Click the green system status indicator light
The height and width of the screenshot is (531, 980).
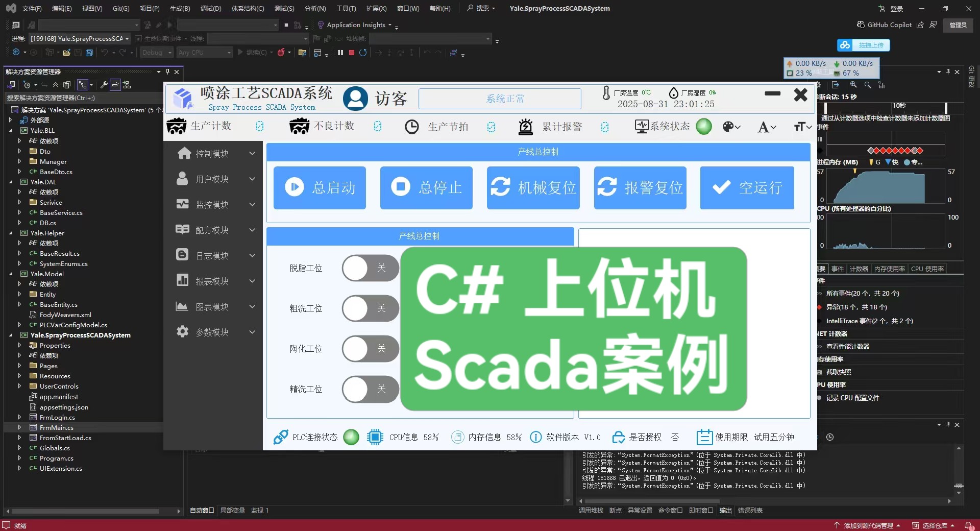(704, 127)
